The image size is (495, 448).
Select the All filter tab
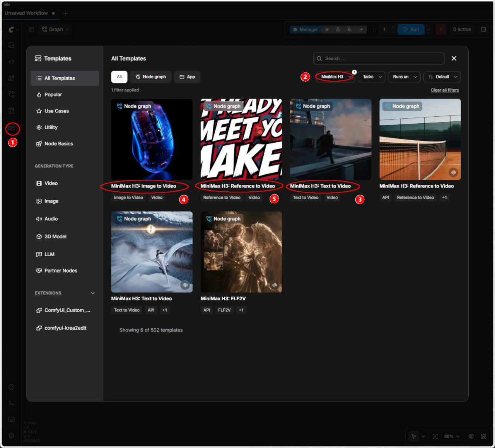119,77
